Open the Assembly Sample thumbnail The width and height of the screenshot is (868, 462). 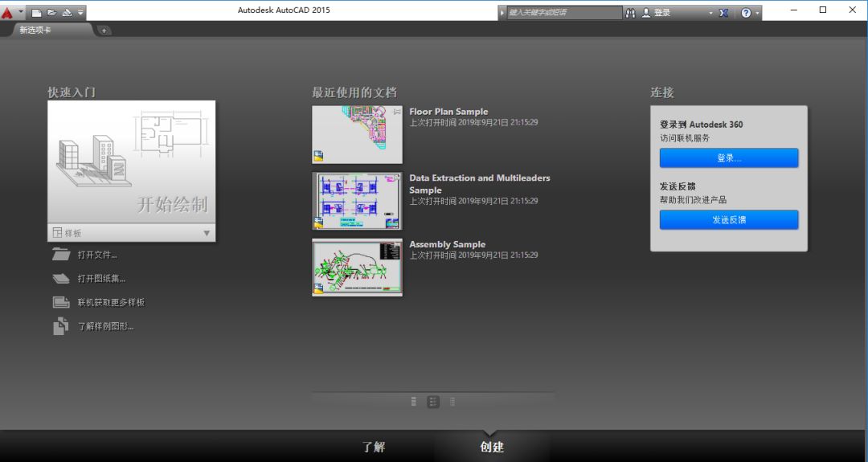(357, 268)
